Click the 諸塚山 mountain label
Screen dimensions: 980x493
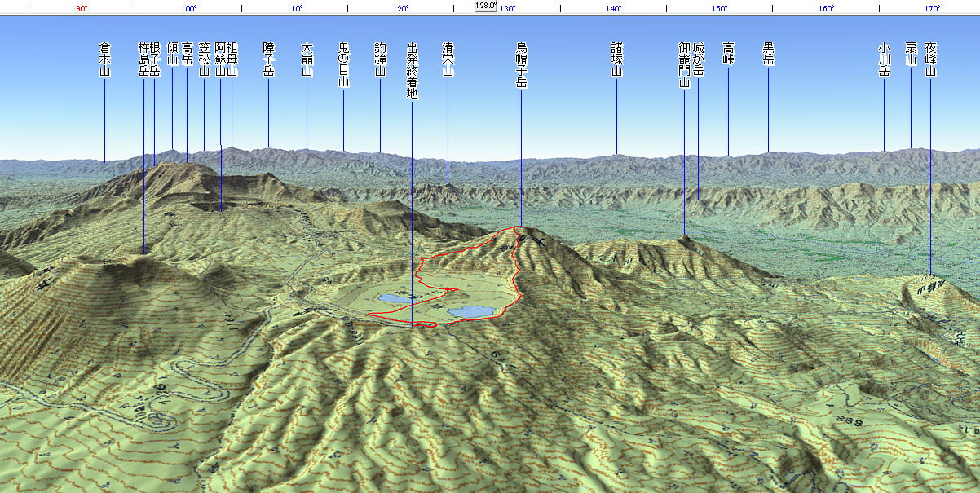coord(616,60)
